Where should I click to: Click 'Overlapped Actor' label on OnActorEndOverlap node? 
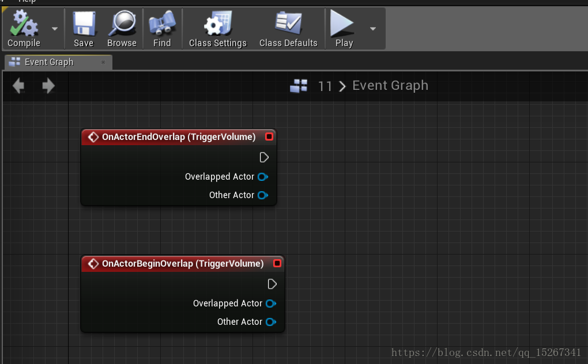click(x=220, y=177)
